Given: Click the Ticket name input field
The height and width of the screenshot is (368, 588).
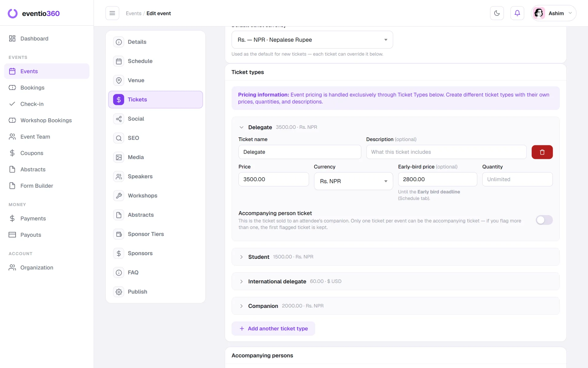Looking at the screenshot, I should tap(300, 152).
